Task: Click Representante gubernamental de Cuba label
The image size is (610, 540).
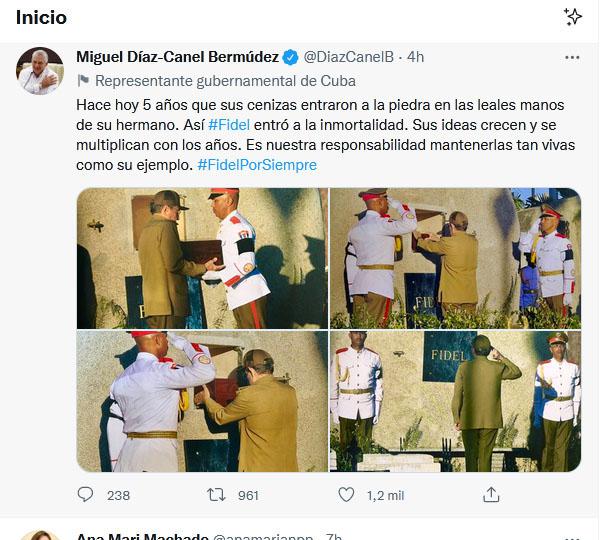Action: click(225, 81)
